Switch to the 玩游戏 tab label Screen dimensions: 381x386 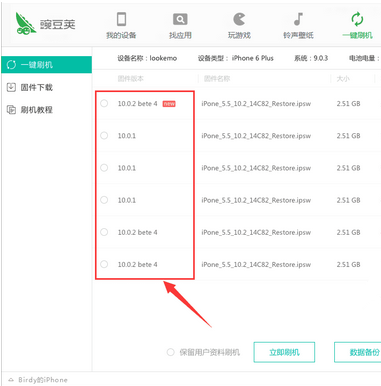click(x=239, y=35)
